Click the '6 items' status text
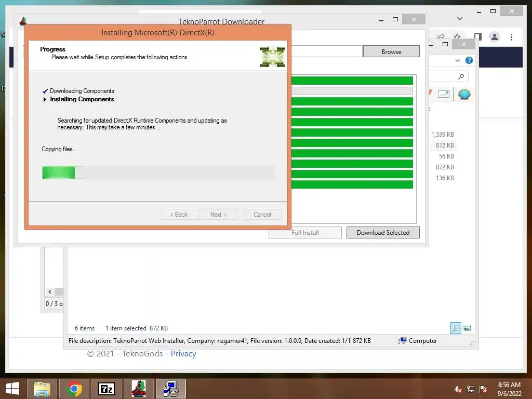The width and height of the screenshot is (532, 399). [x=85, y=328]
